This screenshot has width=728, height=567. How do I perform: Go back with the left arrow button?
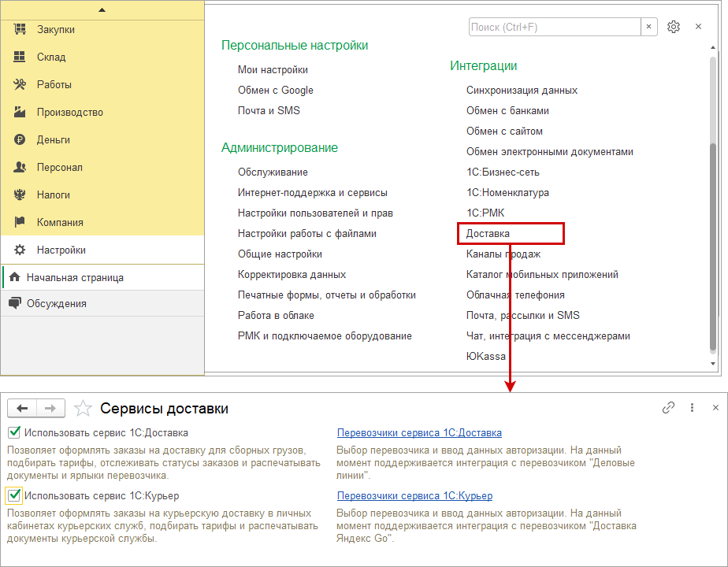point(22,408)
